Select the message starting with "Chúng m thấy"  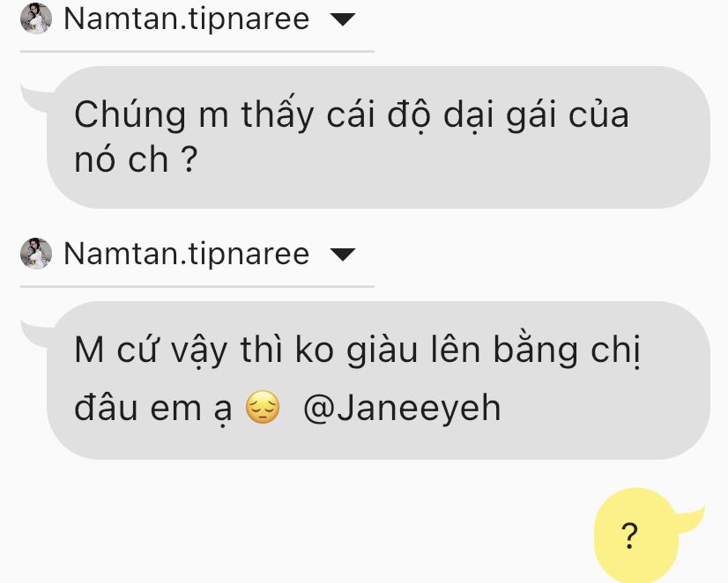pyautogui.click(x=378, y=137)
